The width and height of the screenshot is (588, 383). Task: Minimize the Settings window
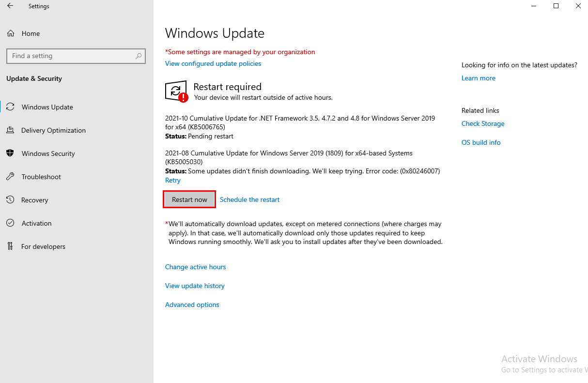[534, 6]
